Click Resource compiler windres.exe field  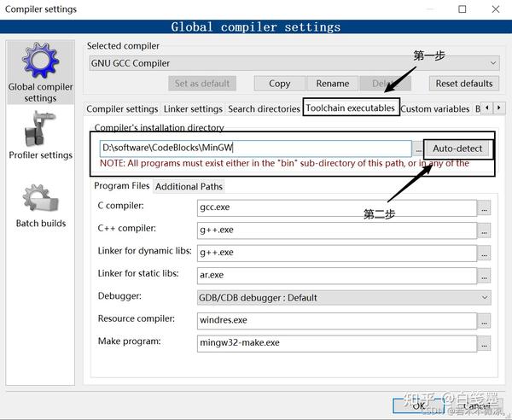point(337,321)
